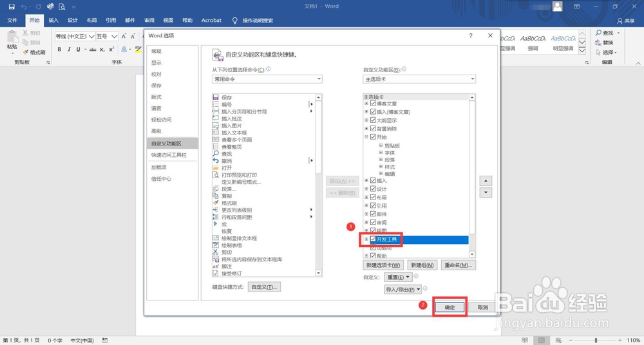Uncheck the 大纲显示 checkbox
Viewport: 644px width, 345px height.
(x=373, y=120)
